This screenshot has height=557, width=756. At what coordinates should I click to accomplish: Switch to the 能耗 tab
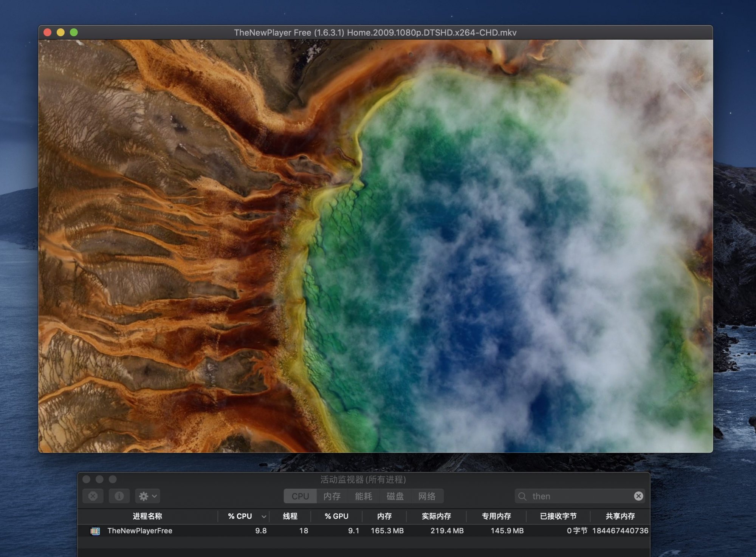pyautogui.click(x=364, y=496)
